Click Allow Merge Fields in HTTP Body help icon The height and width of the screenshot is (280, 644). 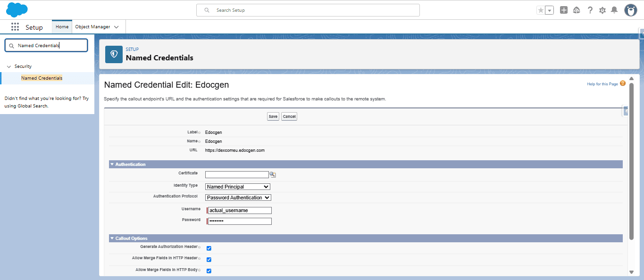pos(199,270)
